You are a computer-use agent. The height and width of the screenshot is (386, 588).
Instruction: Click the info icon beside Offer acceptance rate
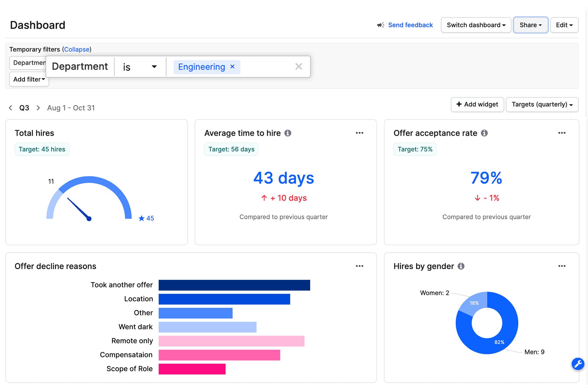coord(485,133)
